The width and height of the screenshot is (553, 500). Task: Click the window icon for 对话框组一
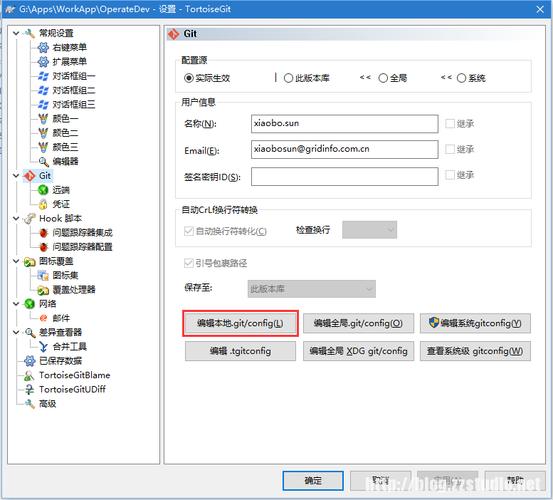43,76
